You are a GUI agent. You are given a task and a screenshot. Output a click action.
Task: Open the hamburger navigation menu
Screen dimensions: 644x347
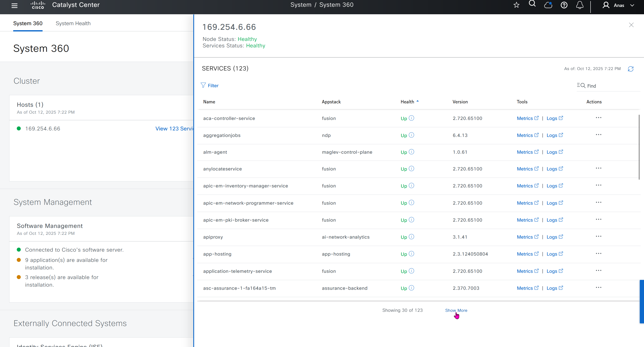pyautogui.click(x=14, y=5)
